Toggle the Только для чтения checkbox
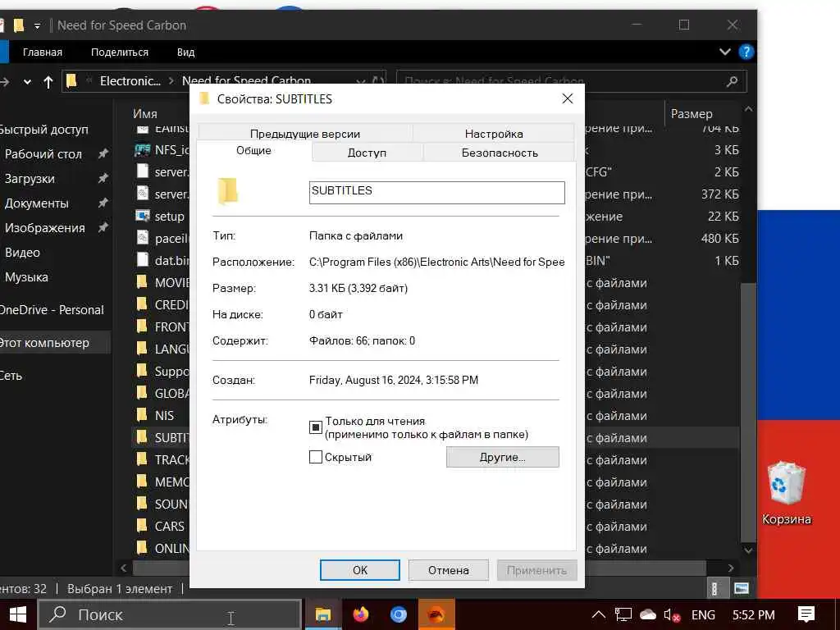 pos(316,427)
